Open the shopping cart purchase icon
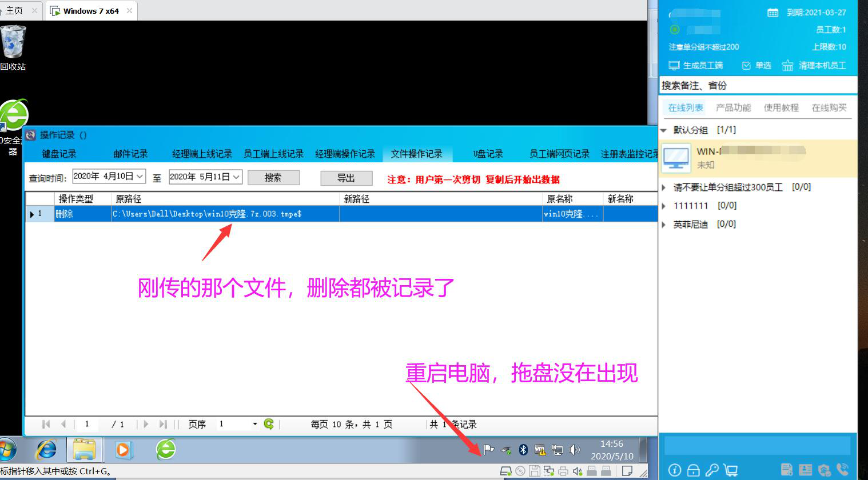Image resolution: width=868 pixels, height=480 pixels. 731,470
